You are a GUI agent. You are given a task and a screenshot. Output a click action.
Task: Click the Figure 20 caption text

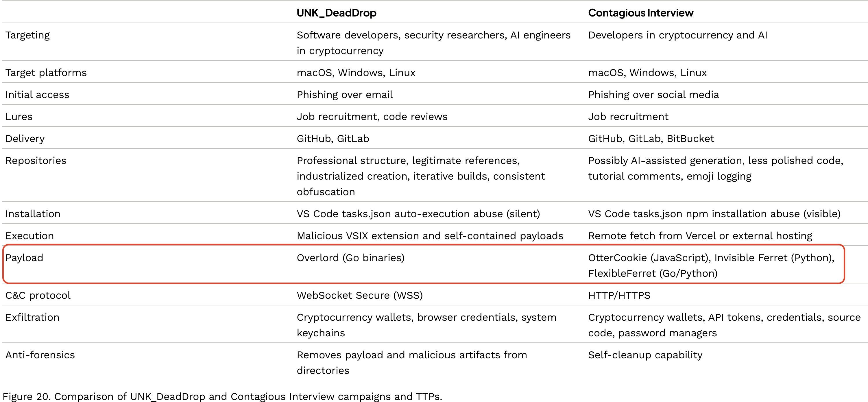coord(222,396)
